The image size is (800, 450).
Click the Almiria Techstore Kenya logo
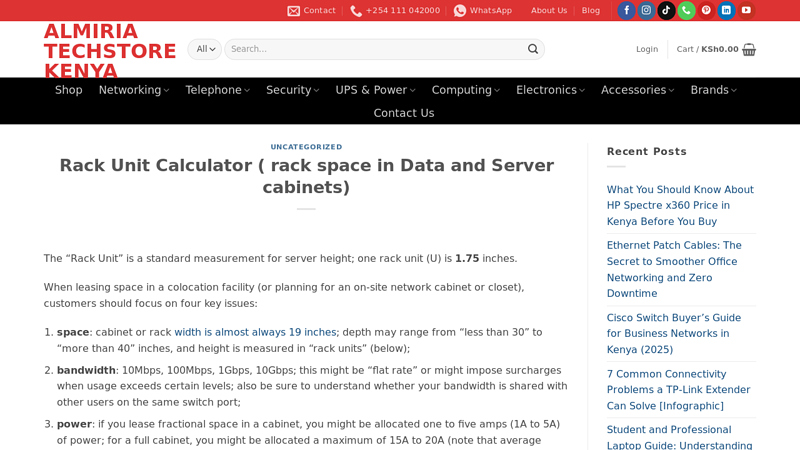[x=110, y=51]
